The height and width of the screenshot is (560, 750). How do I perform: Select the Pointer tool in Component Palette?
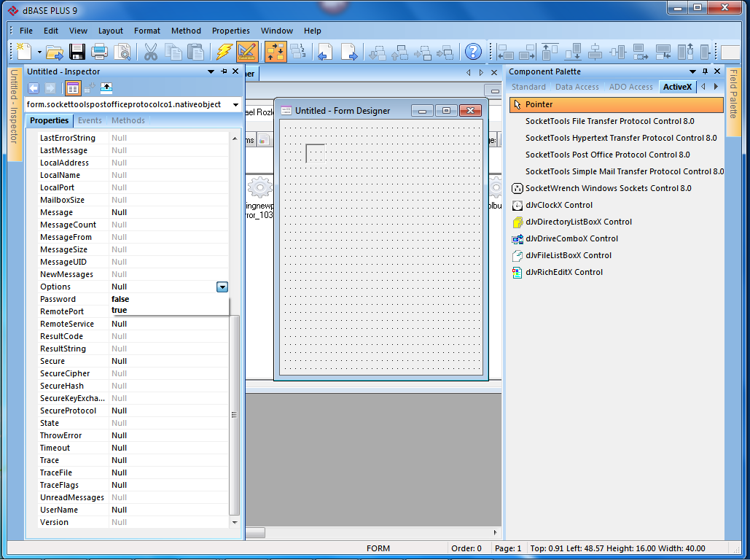(x=617, y=104)
